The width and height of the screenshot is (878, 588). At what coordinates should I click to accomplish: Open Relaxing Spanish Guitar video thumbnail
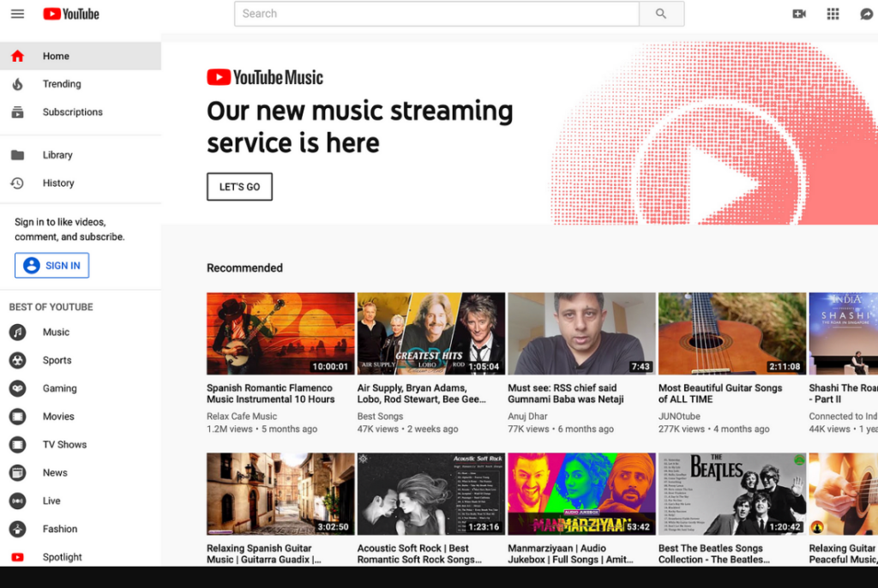coord(280,494)
